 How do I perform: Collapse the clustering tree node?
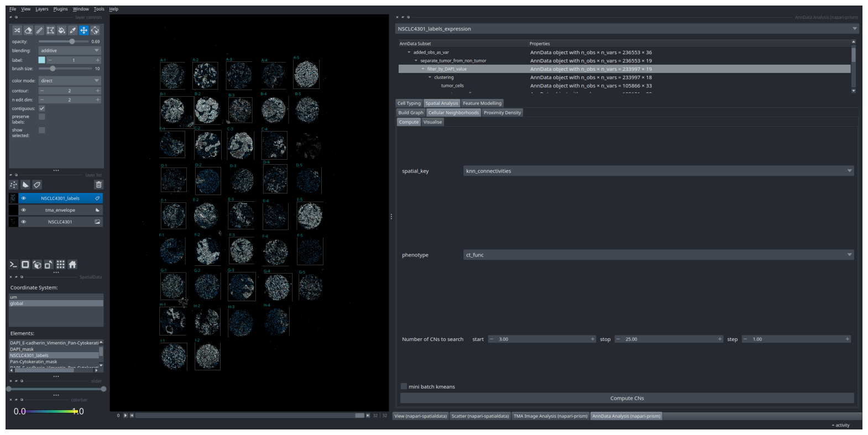click(x=430, y=77)
